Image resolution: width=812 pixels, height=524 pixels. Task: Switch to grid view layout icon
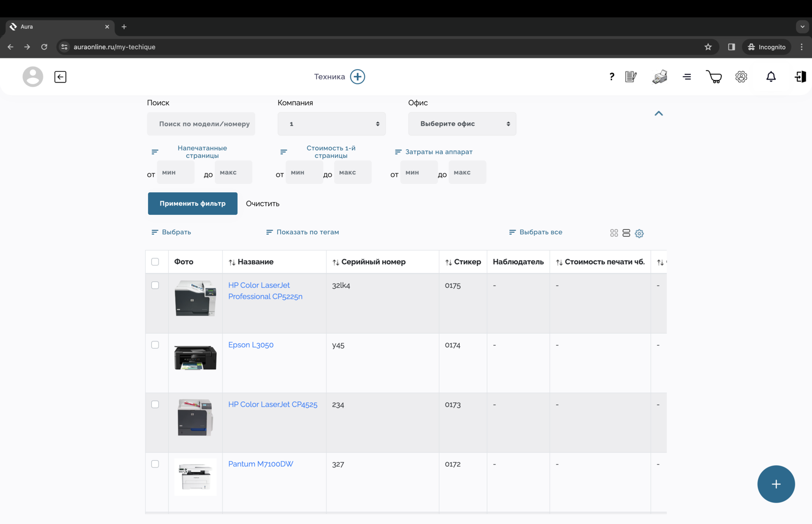click(614, 233)
